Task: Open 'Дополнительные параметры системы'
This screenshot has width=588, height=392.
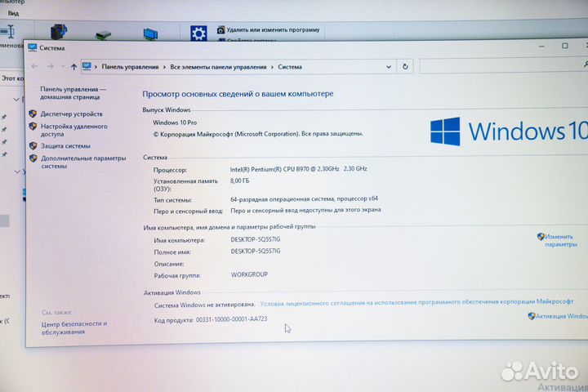Action: (83, 162)
